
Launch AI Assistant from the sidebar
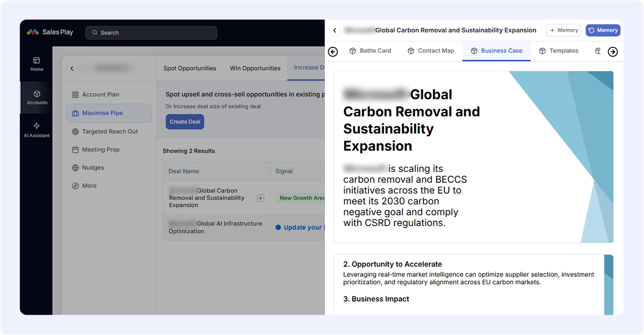tap(37, 130)
